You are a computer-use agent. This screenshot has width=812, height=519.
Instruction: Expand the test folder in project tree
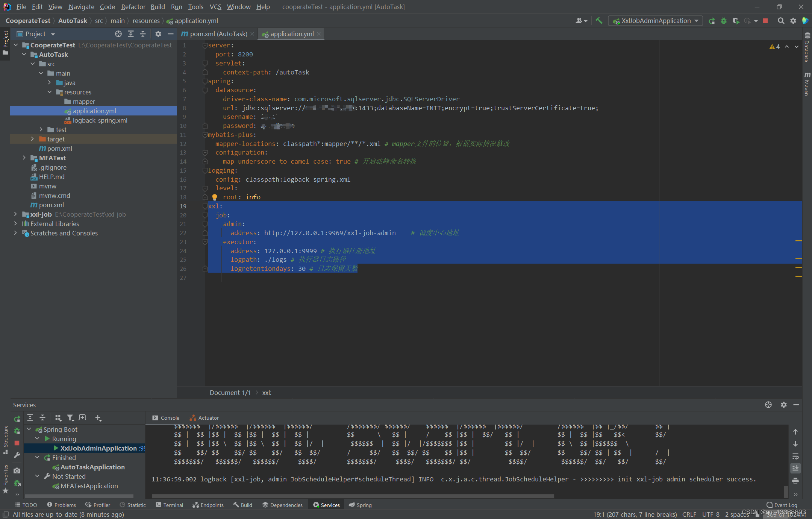tap(41, 129)
